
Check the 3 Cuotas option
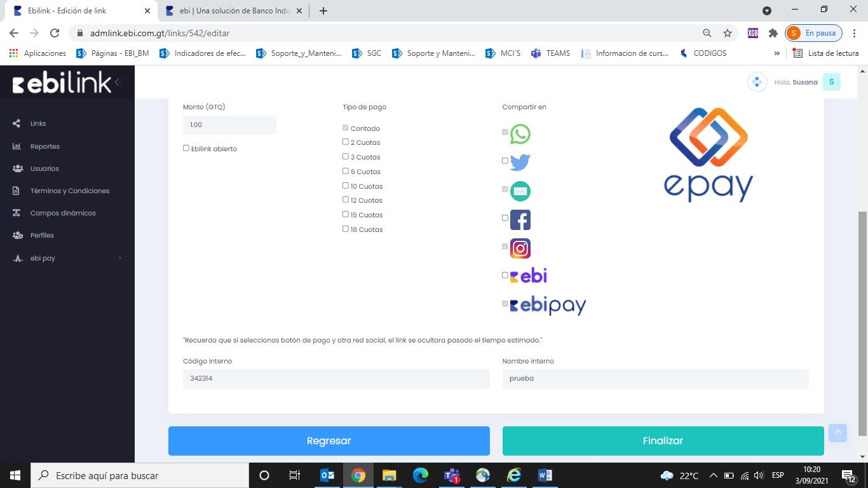[x=346, y=156]
